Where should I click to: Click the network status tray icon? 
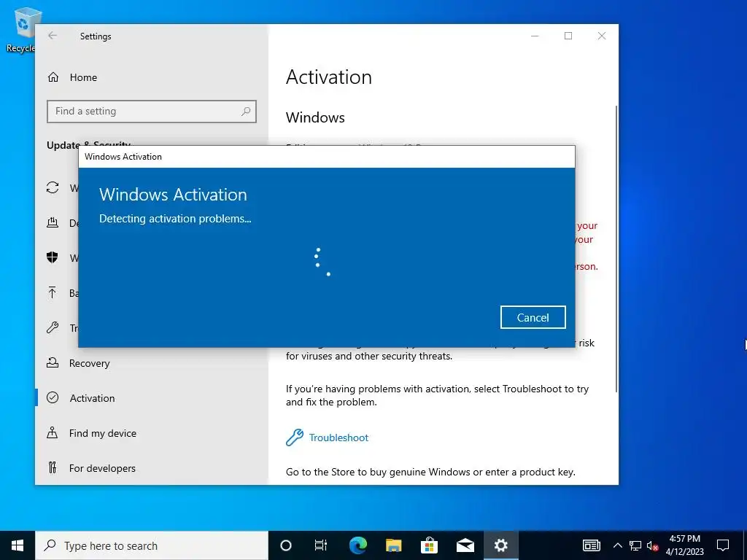tap(635, 545)
